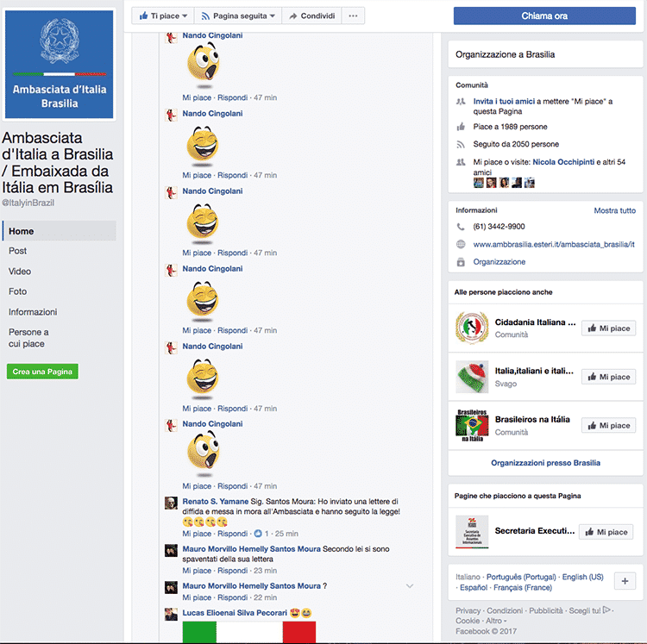
Task: Open the Cookie footer link
Action: click(x=468, y=621)
